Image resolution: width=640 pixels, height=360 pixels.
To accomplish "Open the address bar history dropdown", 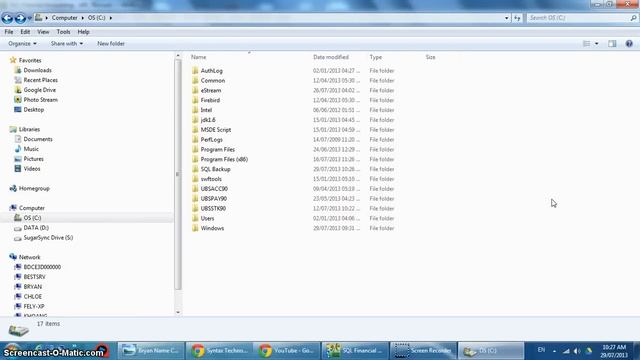I will click(x=507, y=18).
